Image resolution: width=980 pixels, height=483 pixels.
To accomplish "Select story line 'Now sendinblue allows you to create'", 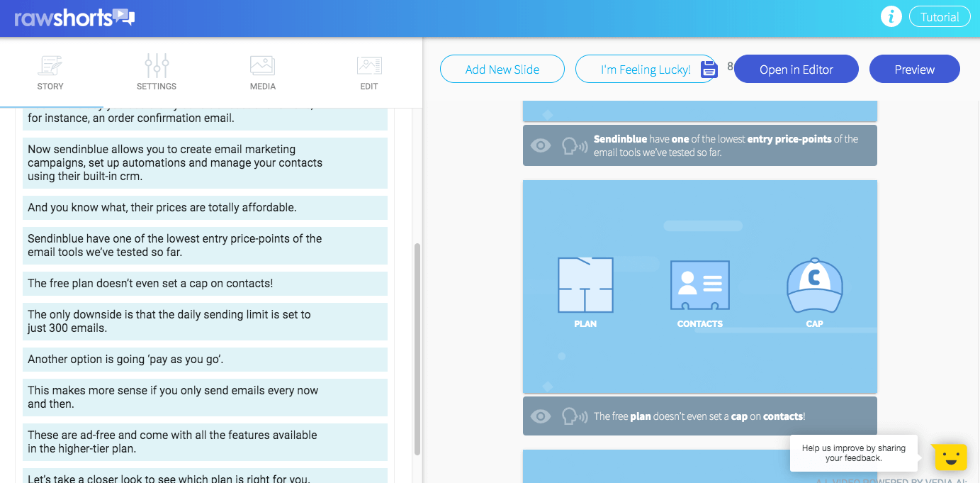I will (x=205, y=163).
